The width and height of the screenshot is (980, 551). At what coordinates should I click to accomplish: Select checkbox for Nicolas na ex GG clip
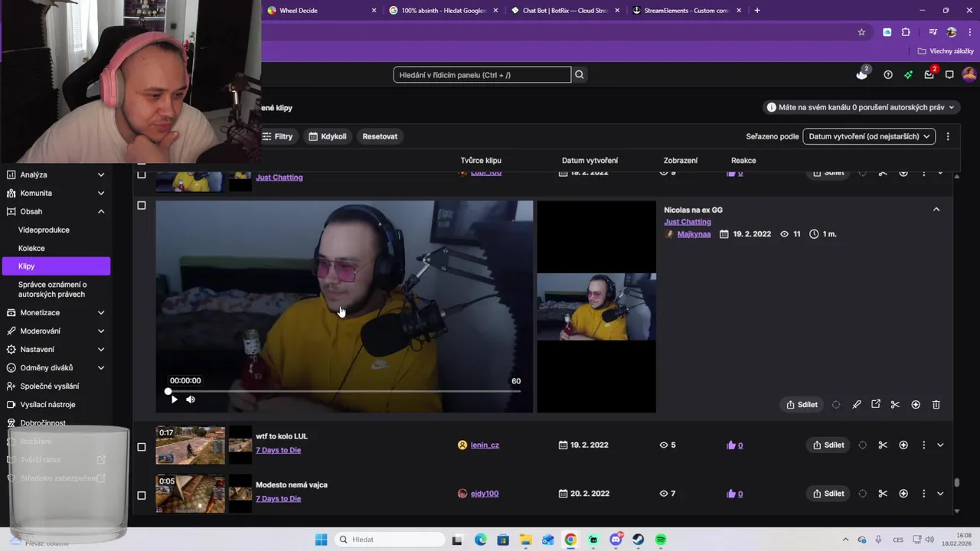pos(141,206)
